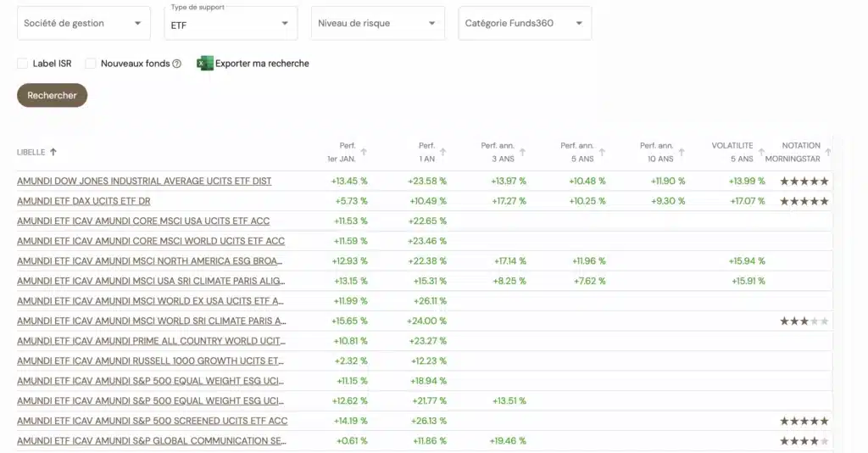Click +10.48 % five-year performance value
This screenshot has width=868, height=453.
pyautogui.click(x=587, y=181)
